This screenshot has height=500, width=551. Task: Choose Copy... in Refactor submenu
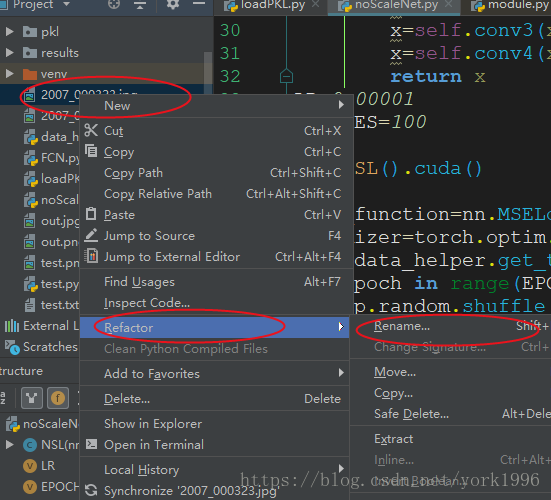pos(450,393)
